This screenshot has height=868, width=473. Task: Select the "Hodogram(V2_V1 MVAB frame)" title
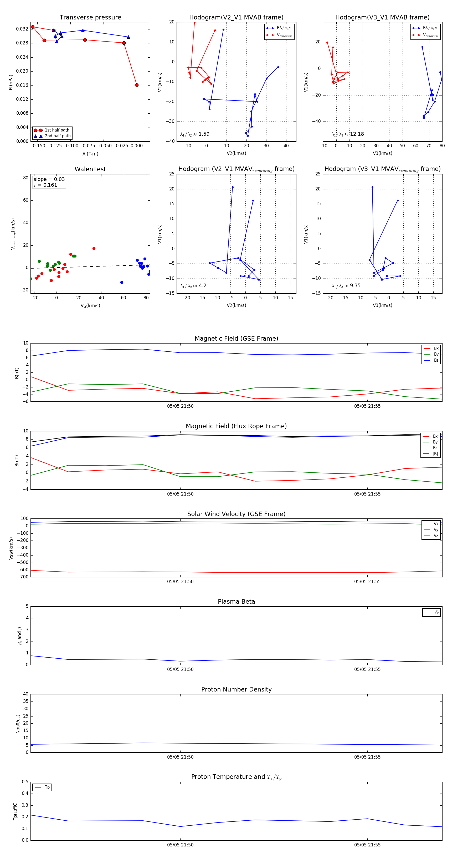pos(236,17)
